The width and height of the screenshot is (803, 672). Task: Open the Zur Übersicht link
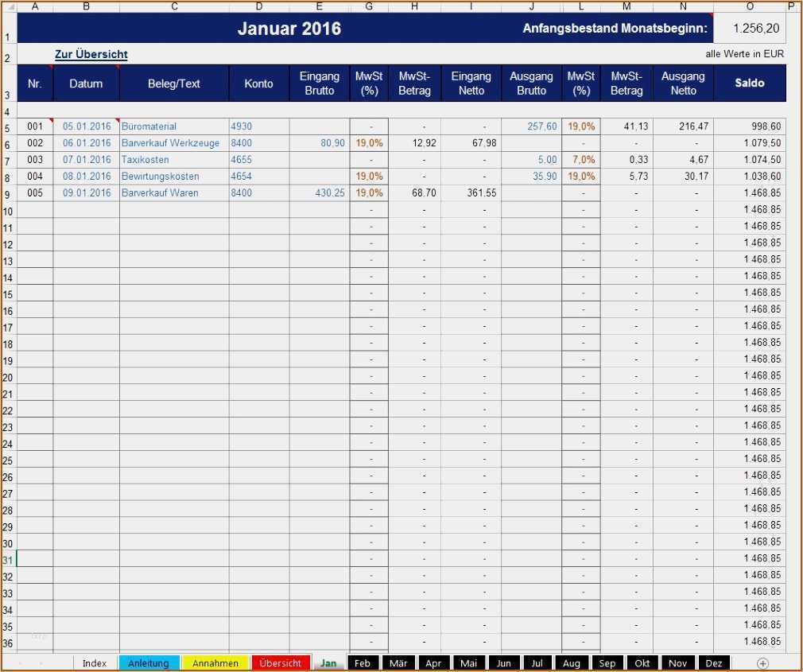click(x=91, y=55)
